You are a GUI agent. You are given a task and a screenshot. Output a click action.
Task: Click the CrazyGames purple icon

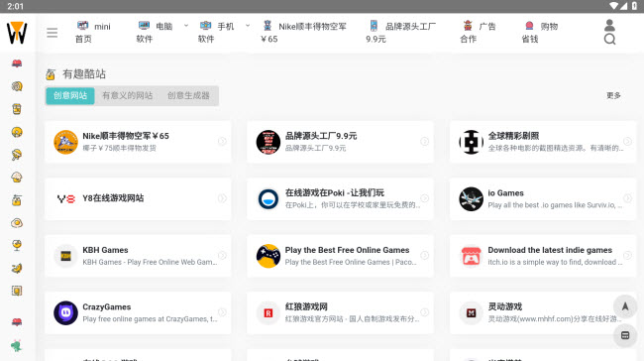[65, 312]
